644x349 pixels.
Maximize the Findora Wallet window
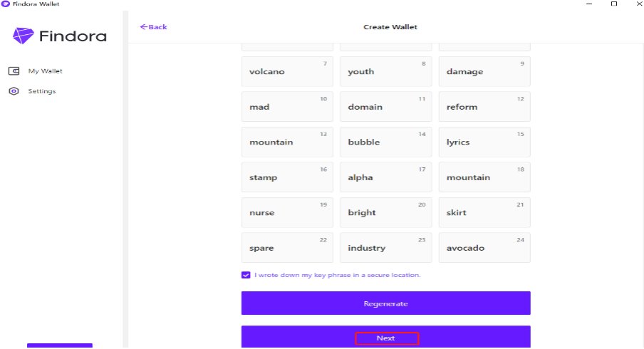pyautogui.click(x=614, y=4)
